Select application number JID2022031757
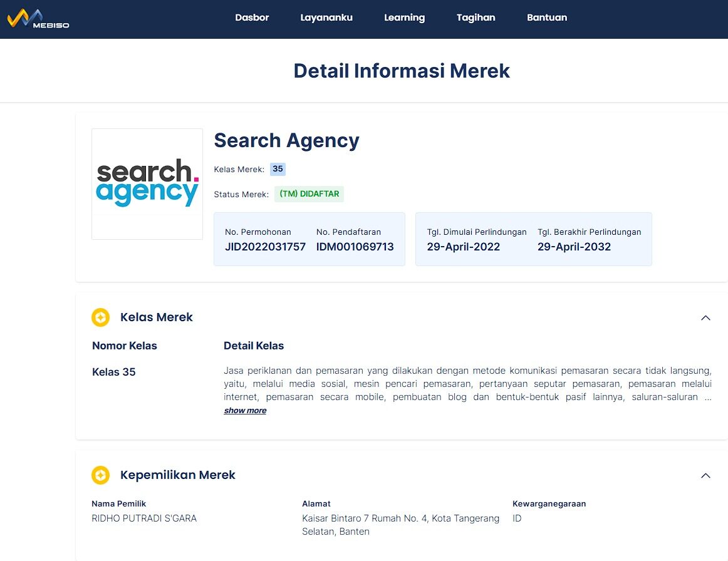Viewport: 728px width, 561px height. pyautogui.click(x=265, y=247)
